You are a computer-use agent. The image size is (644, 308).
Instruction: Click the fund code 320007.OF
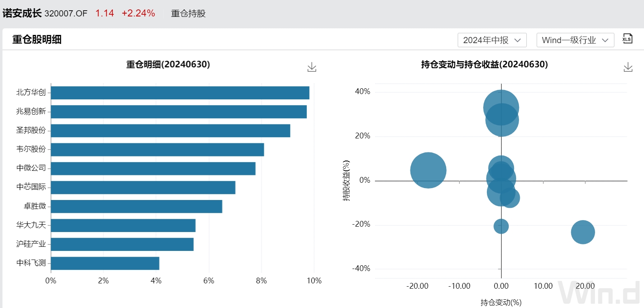(x=67, y=13)
